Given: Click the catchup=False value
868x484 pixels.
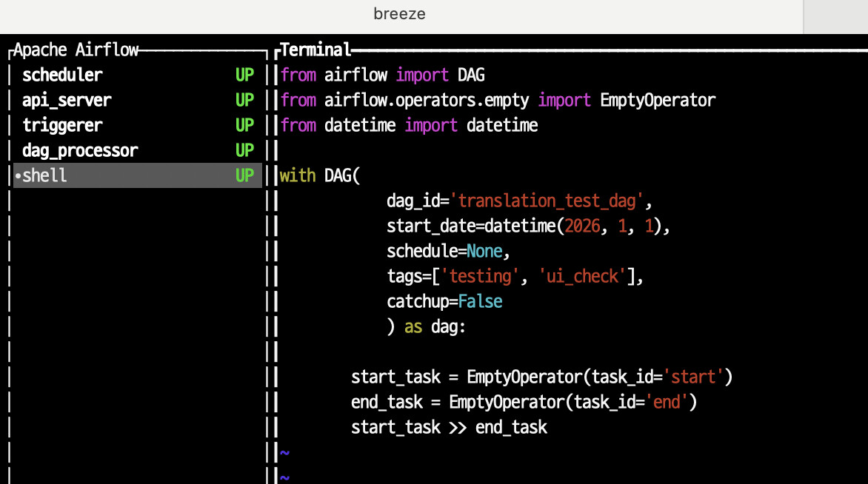Looking at the screenshot, I should (480, 301).
